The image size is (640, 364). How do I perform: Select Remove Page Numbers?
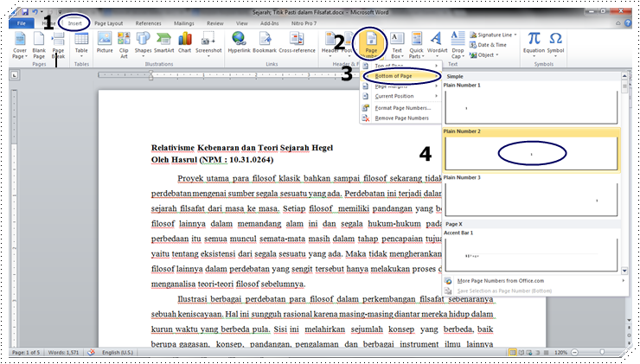[400, 118]
